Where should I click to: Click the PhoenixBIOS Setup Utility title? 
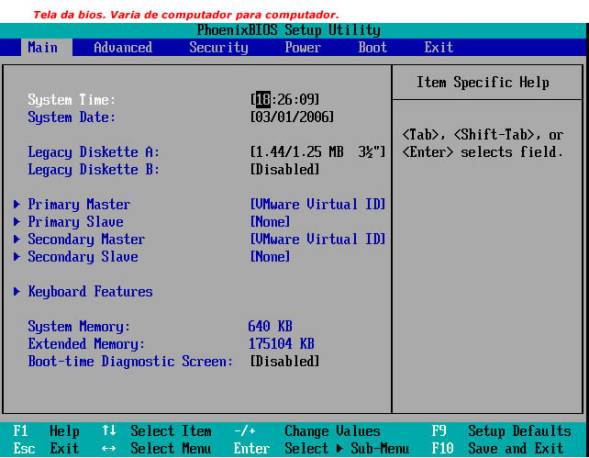click(288, 30)
